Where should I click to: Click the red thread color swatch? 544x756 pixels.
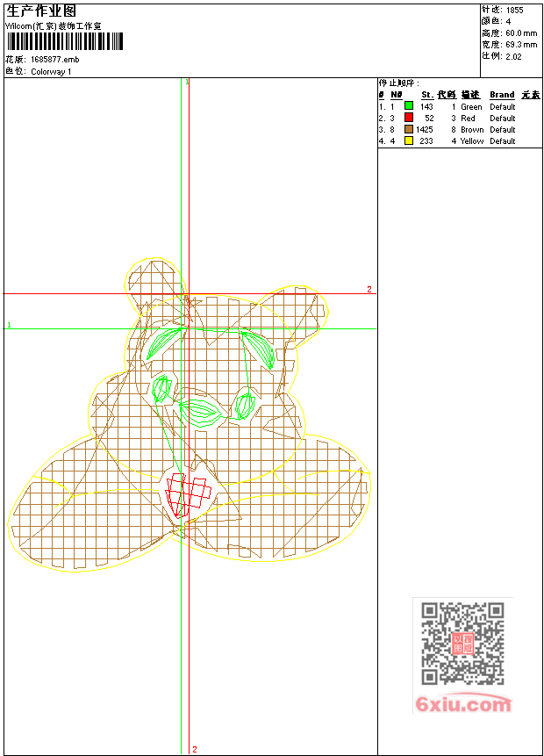coord(409,117)
